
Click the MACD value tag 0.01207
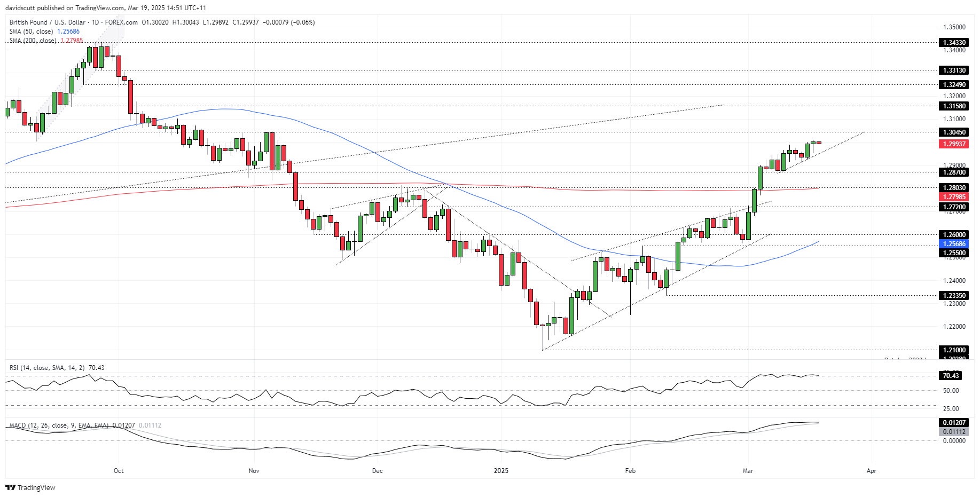point(954,422)
